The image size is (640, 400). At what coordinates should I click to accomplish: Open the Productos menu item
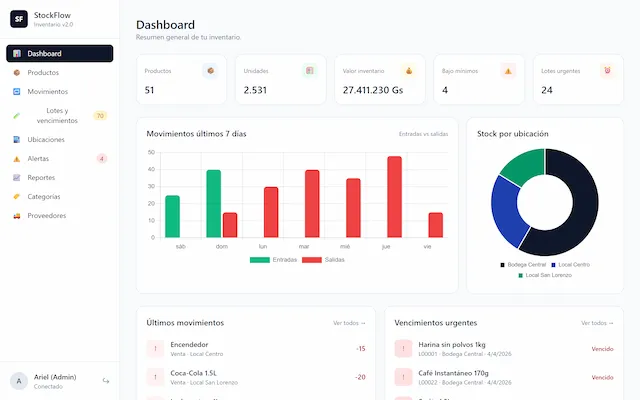pos(43,73)
